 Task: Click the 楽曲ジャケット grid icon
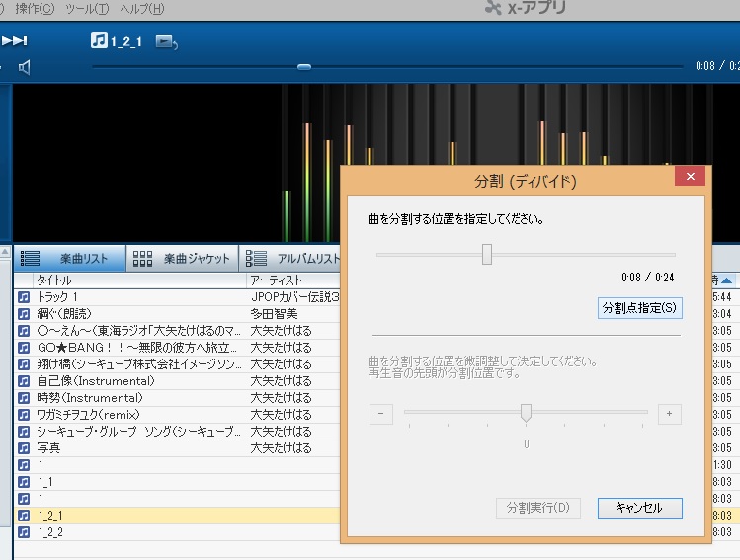coord(143,259)
